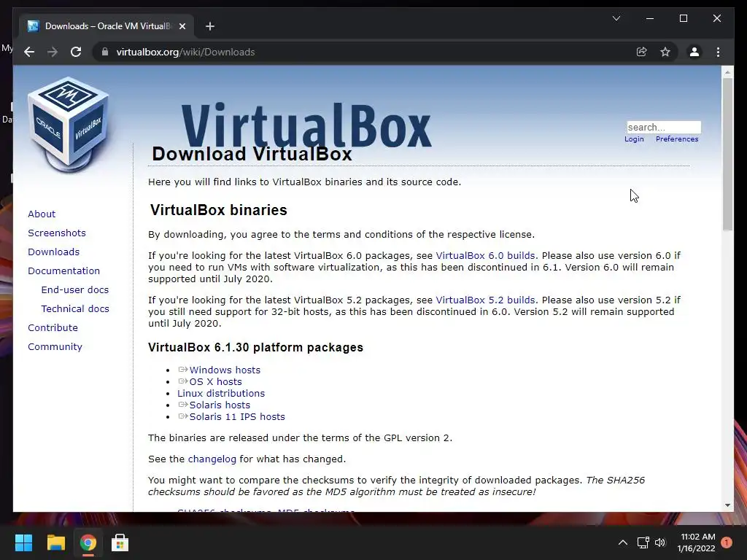Open the changelog link
Screen dimensions: 747x560
(x=212, y=459)
